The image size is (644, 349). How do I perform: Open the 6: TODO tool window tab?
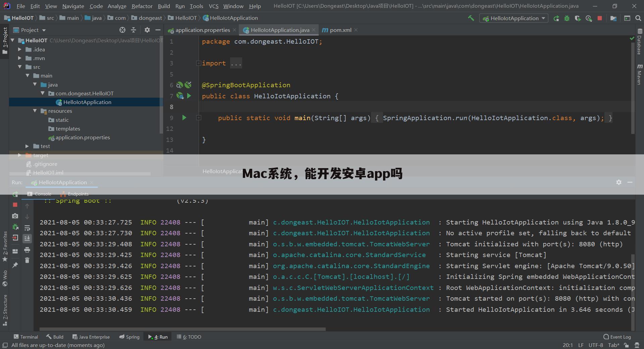click(x=189, y=337)
